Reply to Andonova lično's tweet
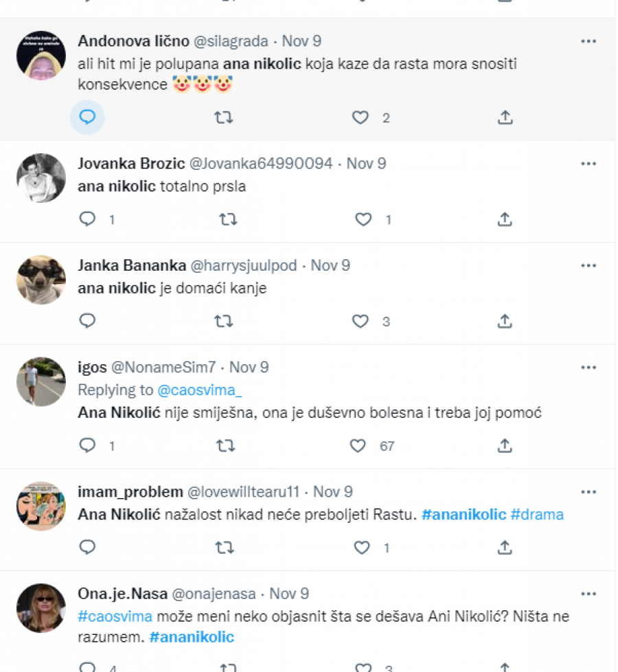The height and width of the screenshot is (672, 618). [87, 117]
